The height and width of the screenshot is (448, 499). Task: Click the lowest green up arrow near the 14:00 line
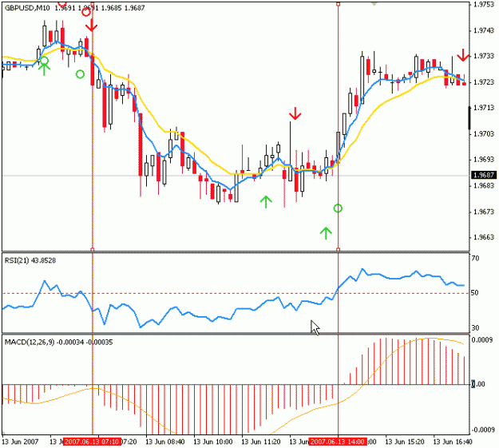coord(326,233)
